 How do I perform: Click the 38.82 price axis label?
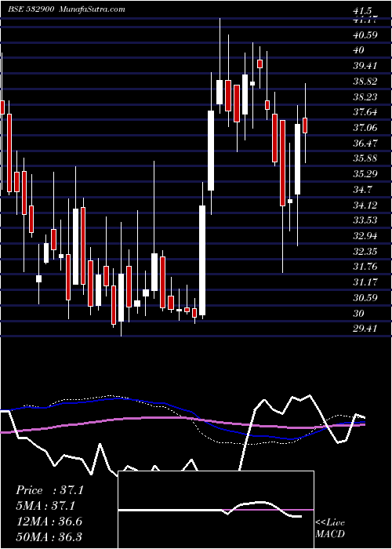(x=365, y=82)
